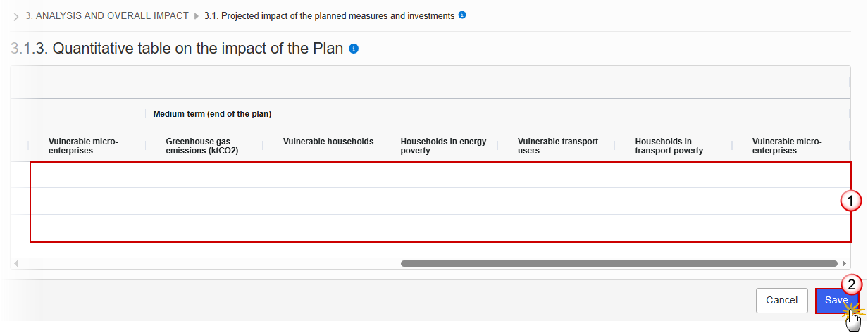Select Vulnerable transport users column header
This screenshot has height=333, width=868.
(x=558, y=146)
